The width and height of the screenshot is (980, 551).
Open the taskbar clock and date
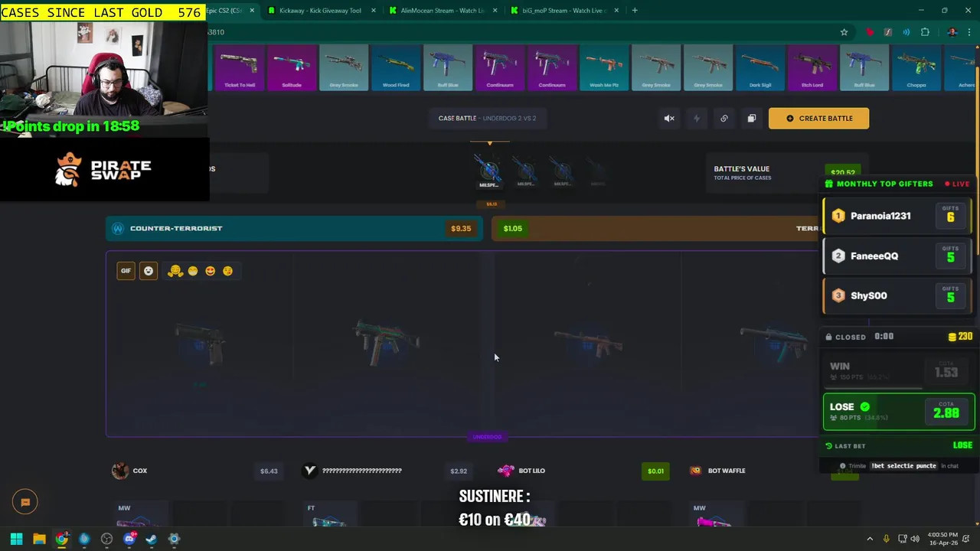coord(942,539)
